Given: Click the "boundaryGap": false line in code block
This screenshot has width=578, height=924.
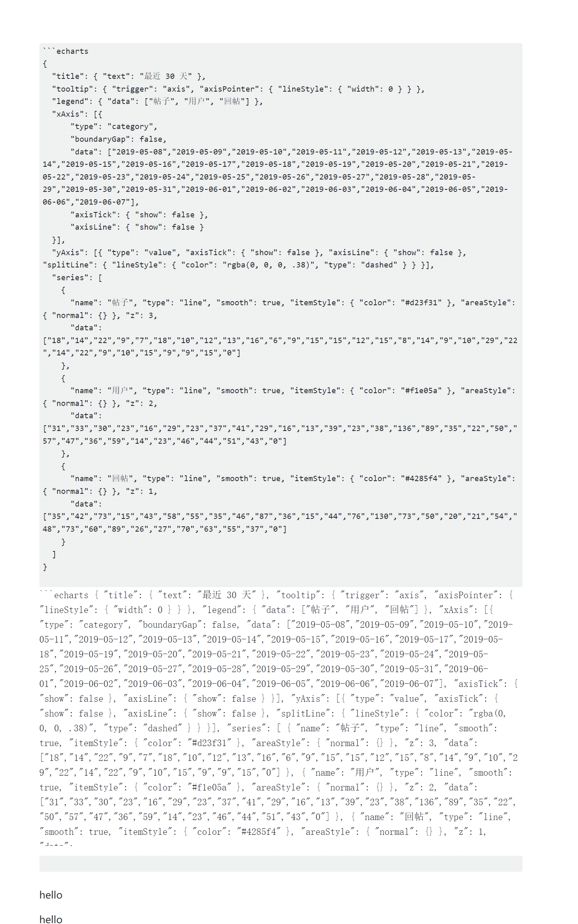Looking at the screenshot, I should point(118,139).
